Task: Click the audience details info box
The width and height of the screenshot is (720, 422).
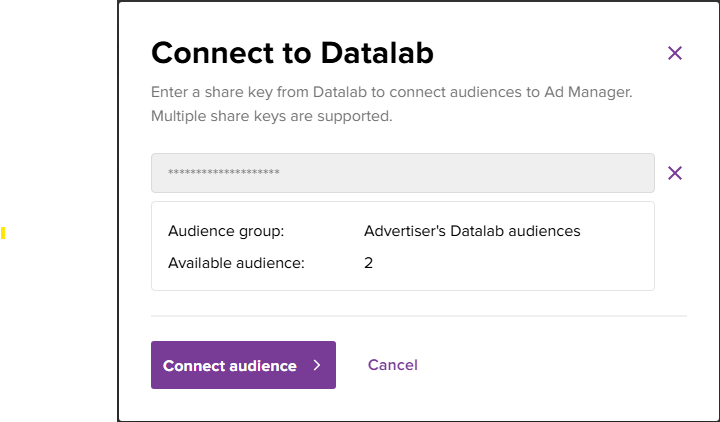Action: click(403, 246)
